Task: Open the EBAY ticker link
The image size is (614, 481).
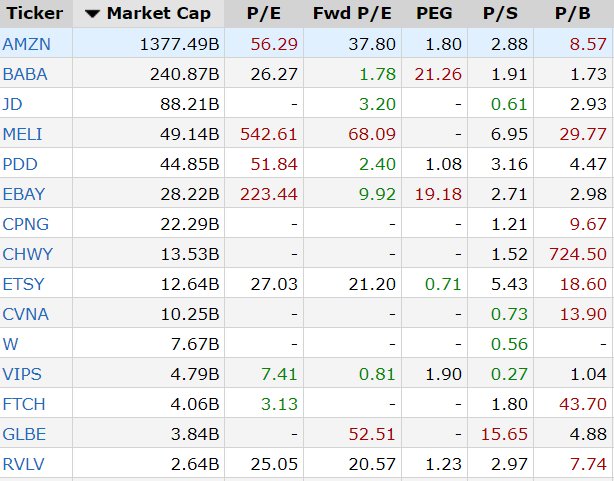Action: [x=24, y=194]
